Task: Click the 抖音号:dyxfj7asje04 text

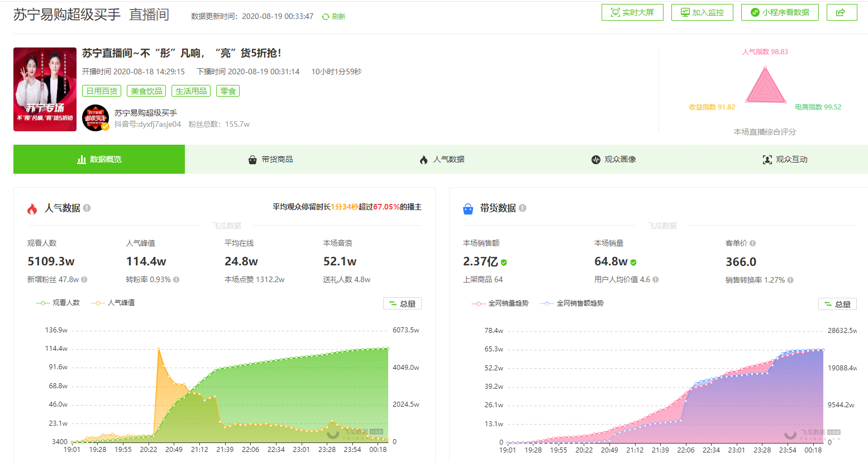Action: (x=148, y=124)
